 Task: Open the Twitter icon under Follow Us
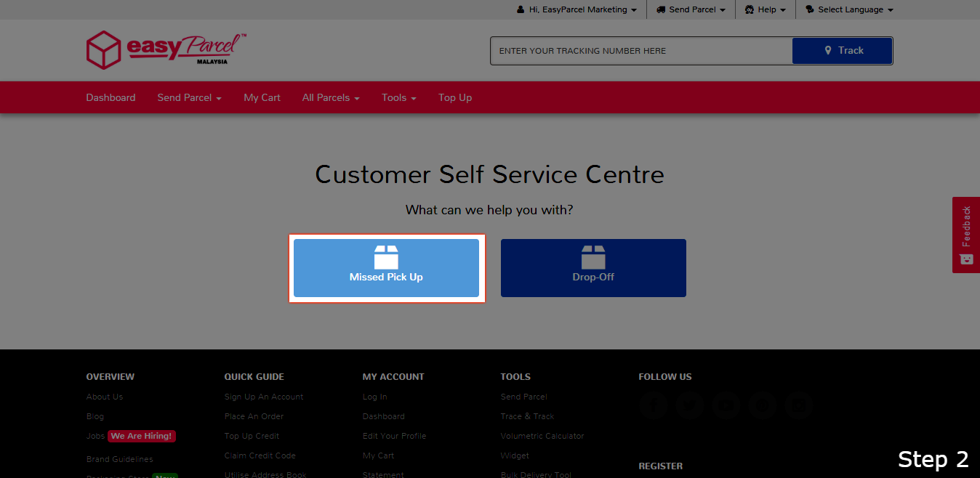tap(690, 405)
